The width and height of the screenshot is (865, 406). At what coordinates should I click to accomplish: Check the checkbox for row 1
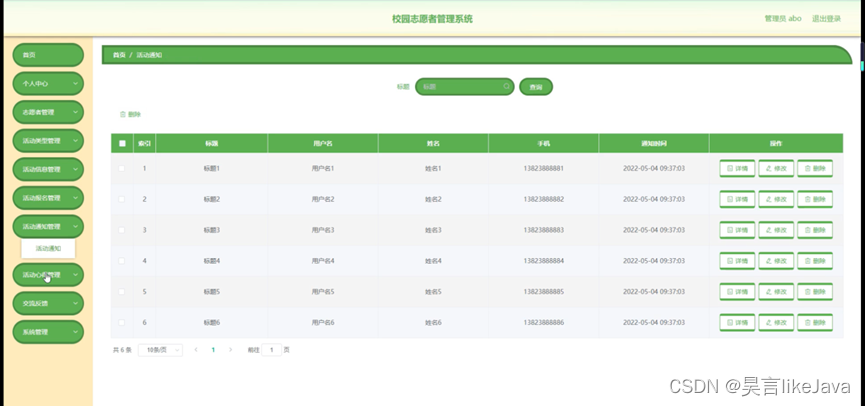click(121, 168)
